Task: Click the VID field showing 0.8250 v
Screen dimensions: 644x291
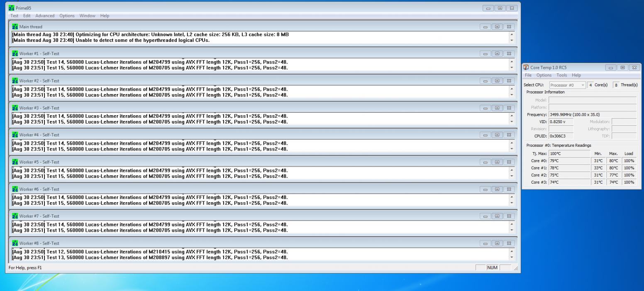Action: point(561,121)
